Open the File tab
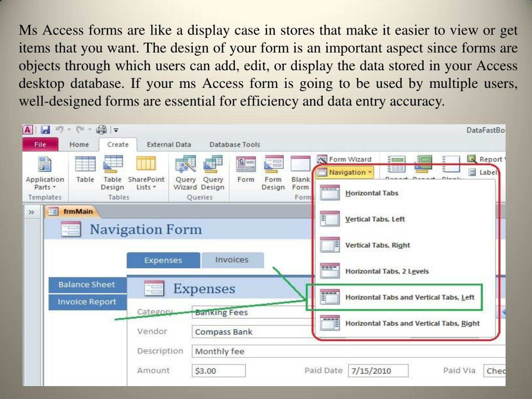Screen dimensions: 532x399 pyautogui.click(x=40, y=145)
